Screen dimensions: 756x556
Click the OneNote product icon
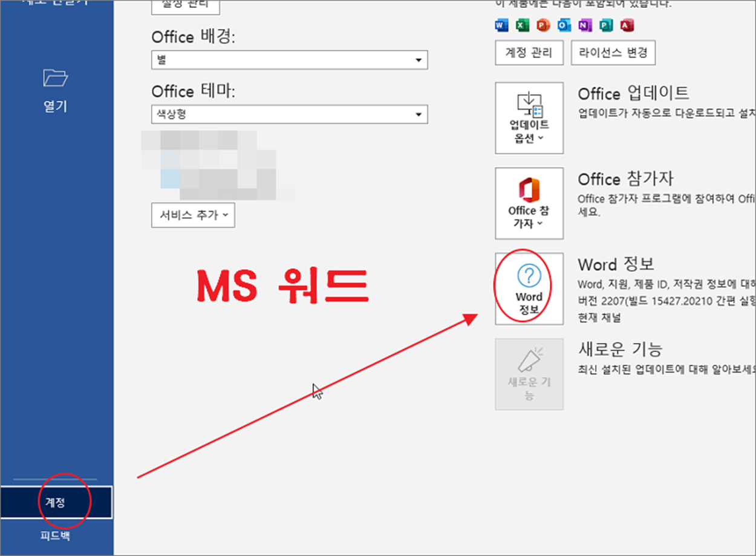click(x=584, y=25)
